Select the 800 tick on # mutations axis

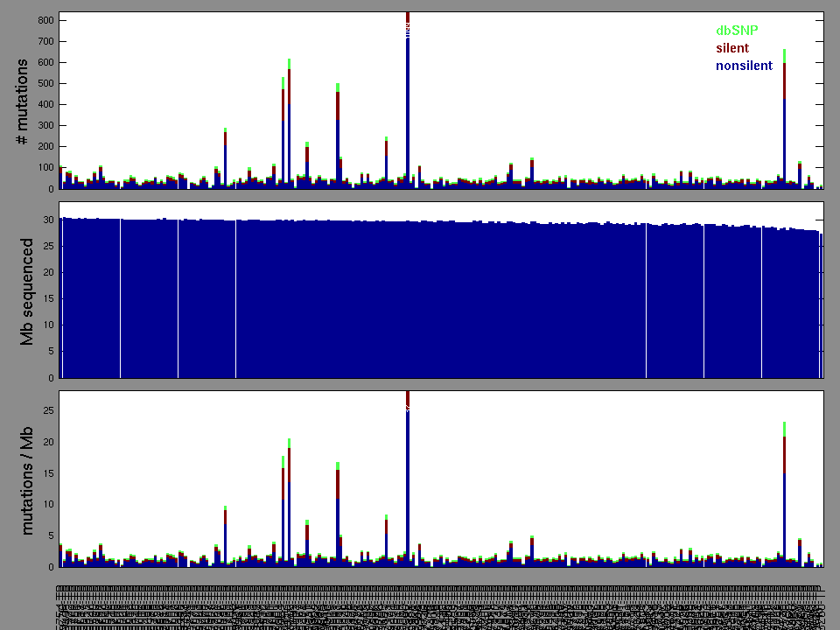coord(45,20)
